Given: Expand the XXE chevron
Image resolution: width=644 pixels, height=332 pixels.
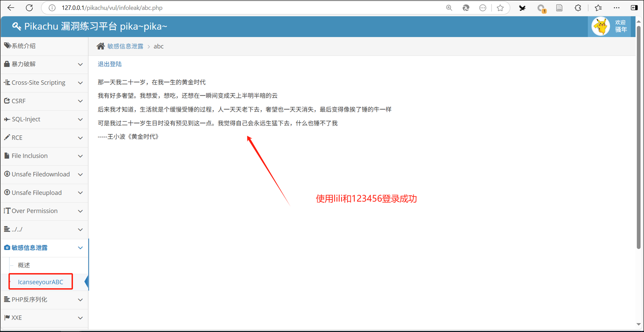Looking at the screenshot, I should pyautogui.click(x=80, y=318).
